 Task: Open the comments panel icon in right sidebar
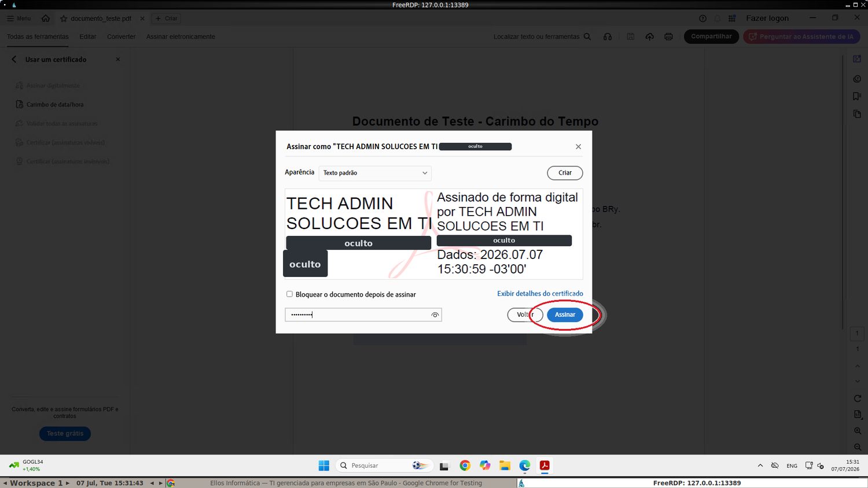857,79
